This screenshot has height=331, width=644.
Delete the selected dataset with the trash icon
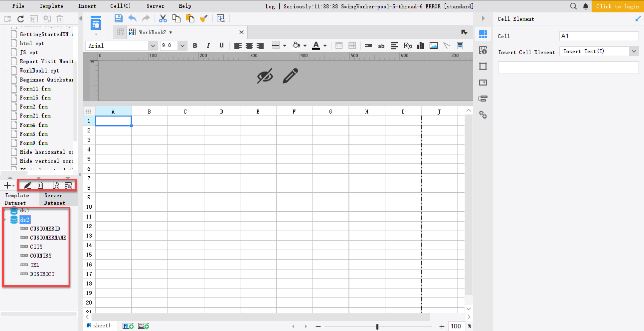[x=40, y=185]
